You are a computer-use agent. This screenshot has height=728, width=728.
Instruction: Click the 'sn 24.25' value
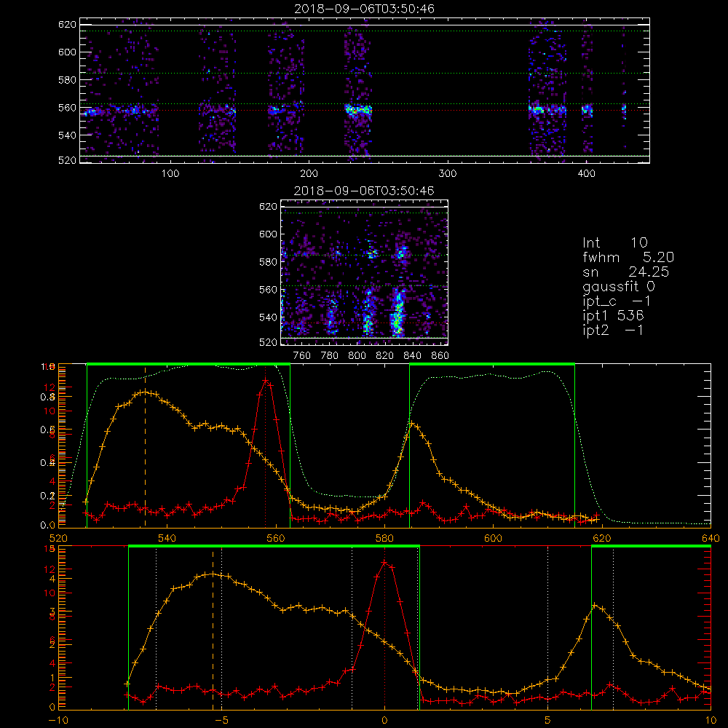tap(626, 272)
